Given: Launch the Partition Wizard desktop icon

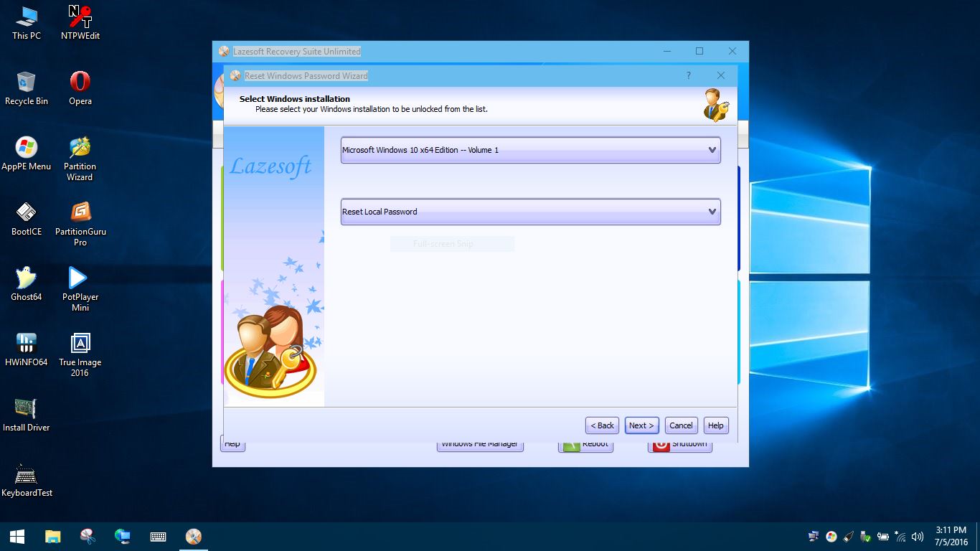Looking at the screenshot, I should coord(80,159).
